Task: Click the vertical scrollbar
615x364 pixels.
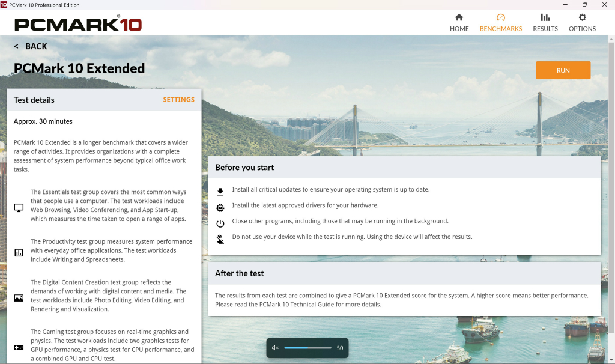Action: 611,188
